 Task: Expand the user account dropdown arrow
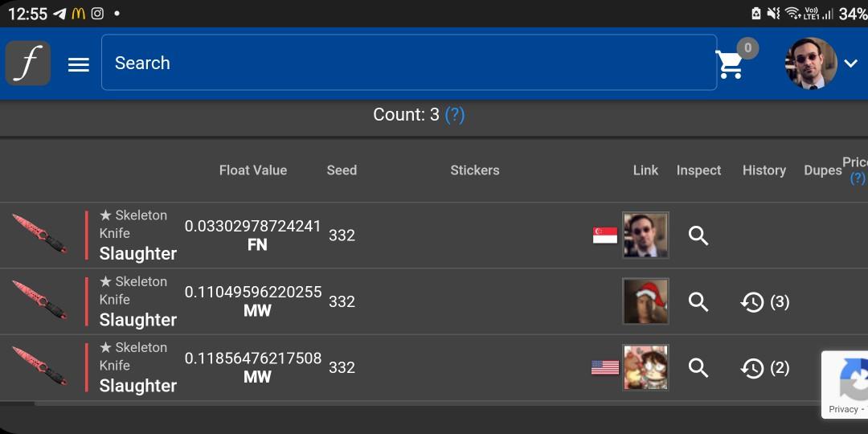pyautogui.click(x=851, y=63)
